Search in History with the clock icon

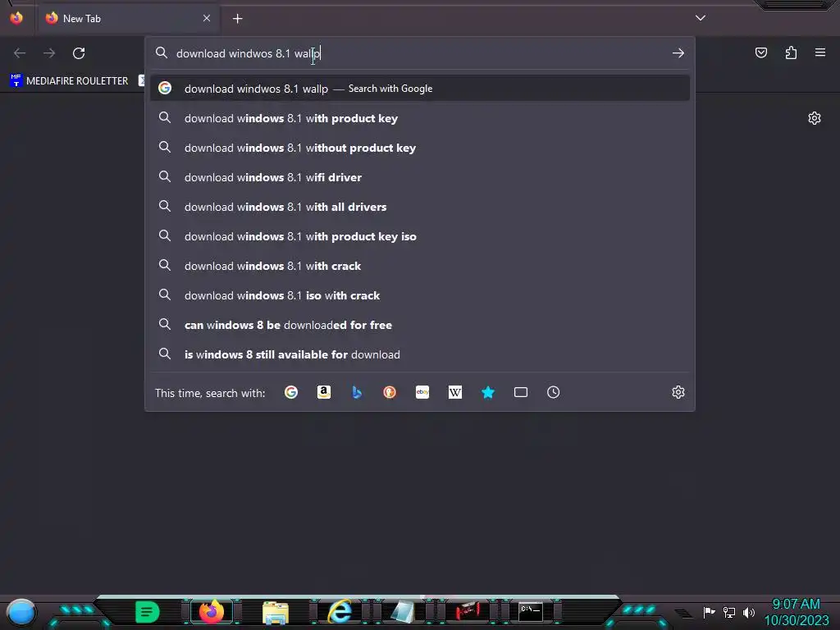pyautogui.click(x=554, y=392)
